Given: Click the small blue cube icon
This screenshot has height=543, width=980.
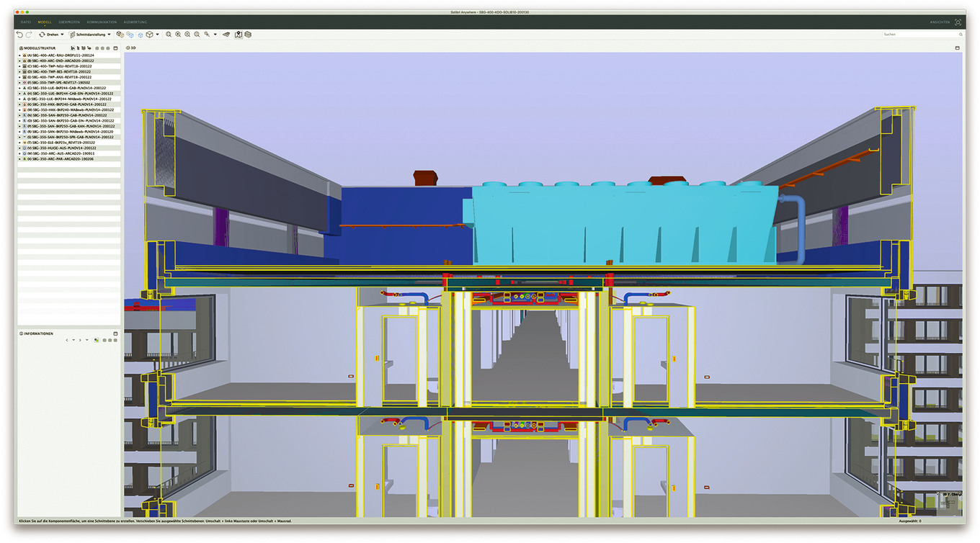Looking at the screenshot, I should click(141, 35).
